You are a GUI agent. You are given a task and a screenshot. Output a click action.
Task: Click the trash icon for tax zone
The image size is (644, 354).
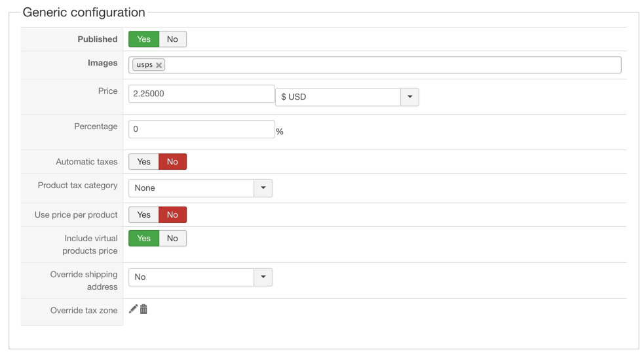pos(143,309)
